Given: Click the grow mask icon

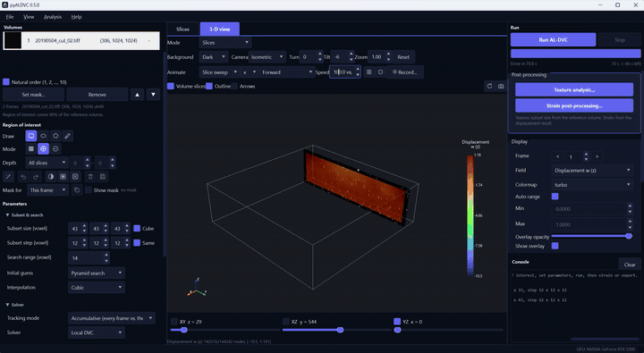Looking at the screenshot, I should (x=63, y=177).
